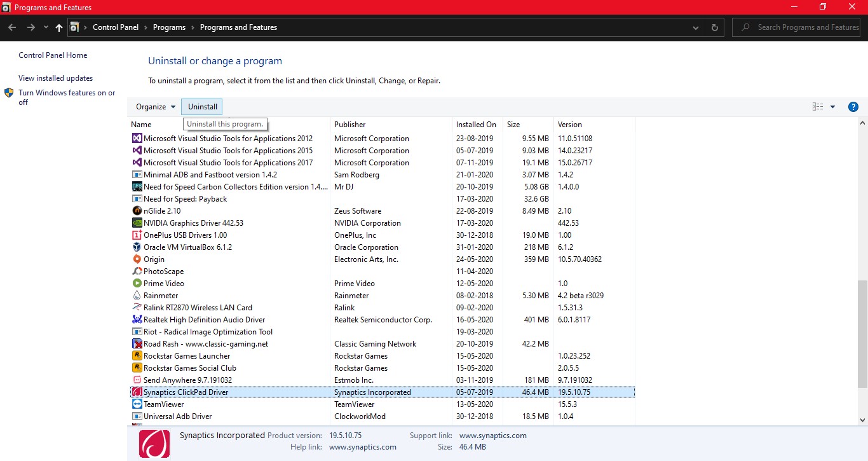This screenshot has width=868, height=461.
Task: Click the refresh button in address bar
Action: (x=715, y=27)
